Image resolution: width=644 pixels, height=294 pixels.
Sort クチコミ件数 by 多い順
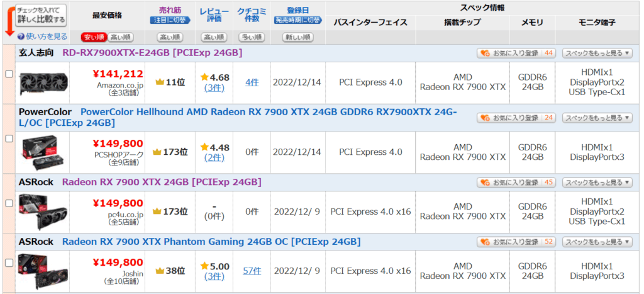252,37
